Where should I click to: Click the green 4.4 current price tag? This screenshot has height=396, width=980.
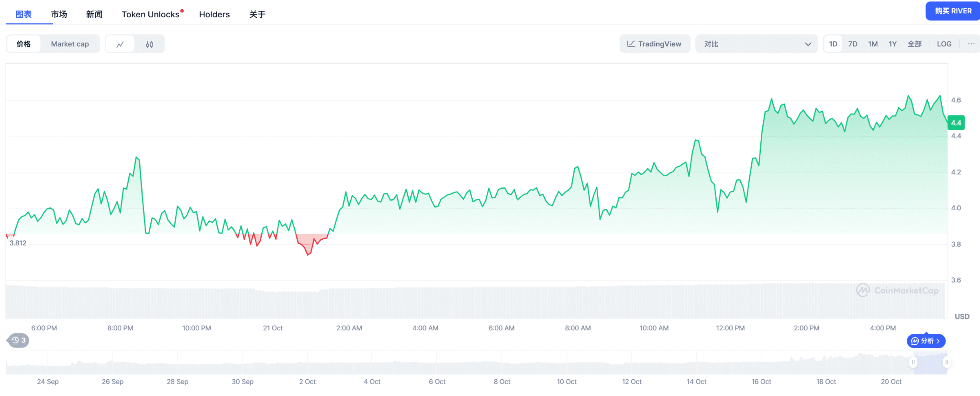pos(956,123)
